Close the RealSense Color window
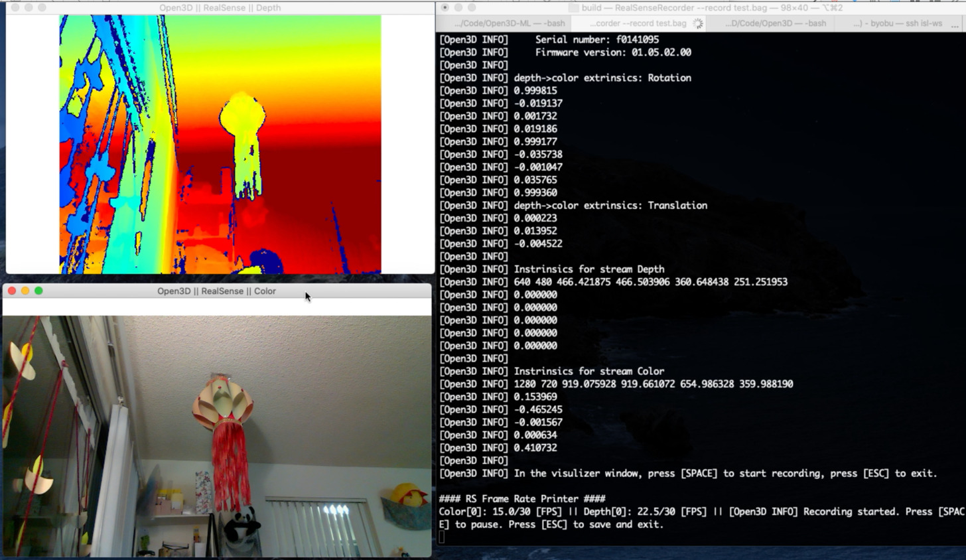This screenshot has width=966, height=560. point(12,291)
